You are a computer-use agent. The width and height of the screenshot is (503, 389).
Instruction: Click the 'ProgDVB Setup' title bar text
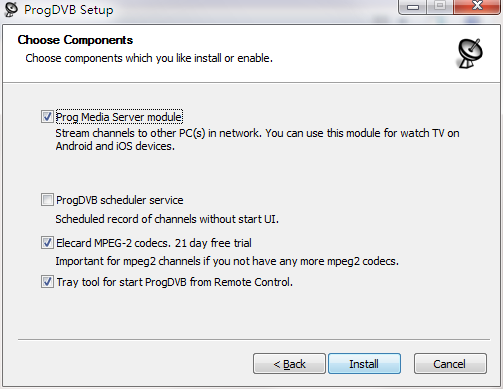tap(69, 10)
